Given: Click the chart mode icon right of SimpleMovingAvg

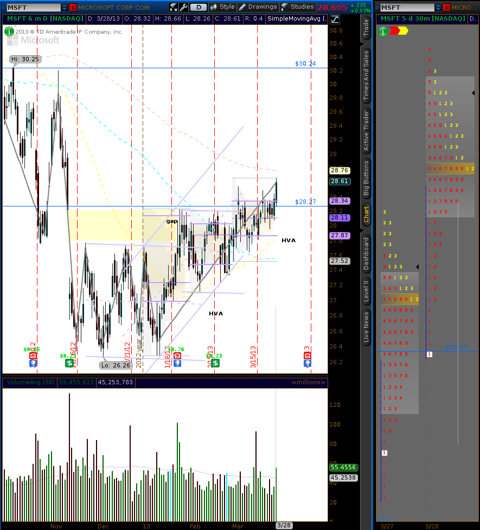Looking at the screenshot, I should 335,19.
